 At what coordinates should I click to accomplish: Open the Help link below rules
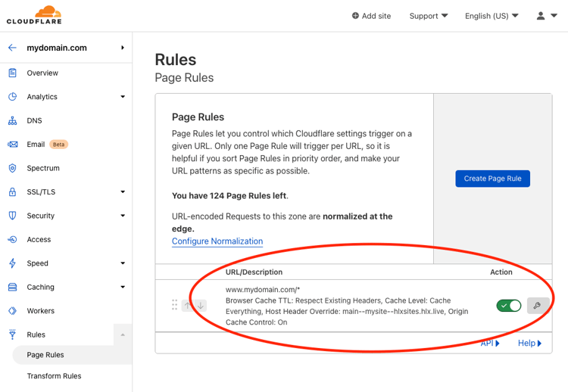(529, 343)
